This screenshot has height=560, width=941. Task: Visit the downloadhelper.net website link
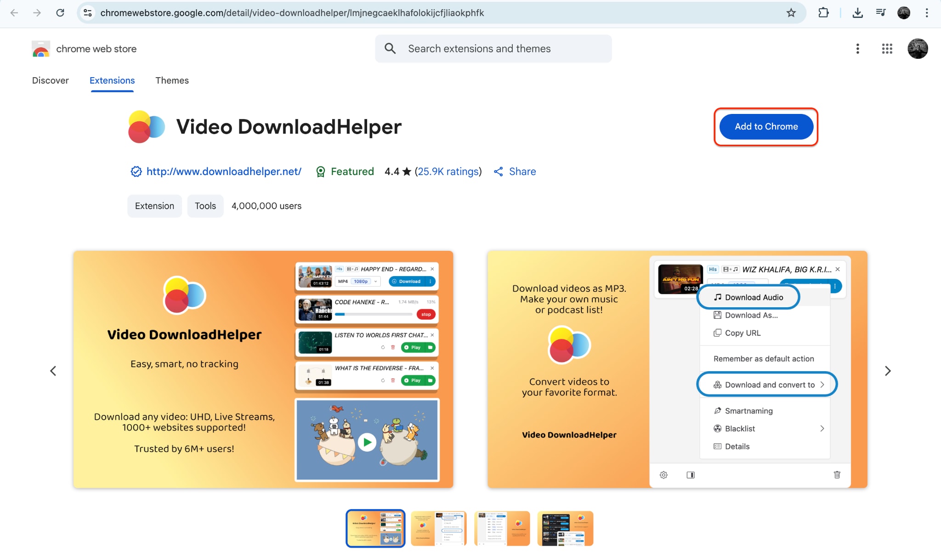click(224, 171)
